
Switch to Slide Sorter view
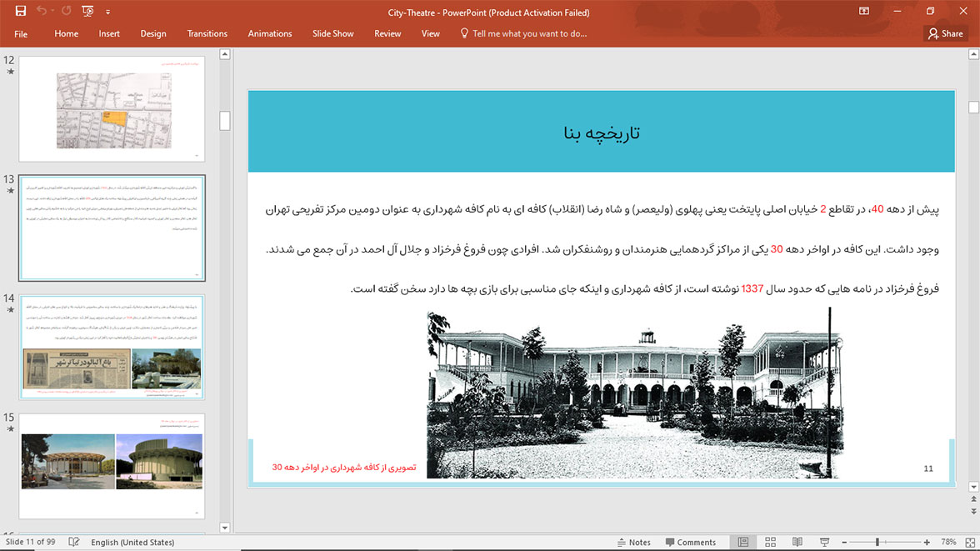point(771,542)
